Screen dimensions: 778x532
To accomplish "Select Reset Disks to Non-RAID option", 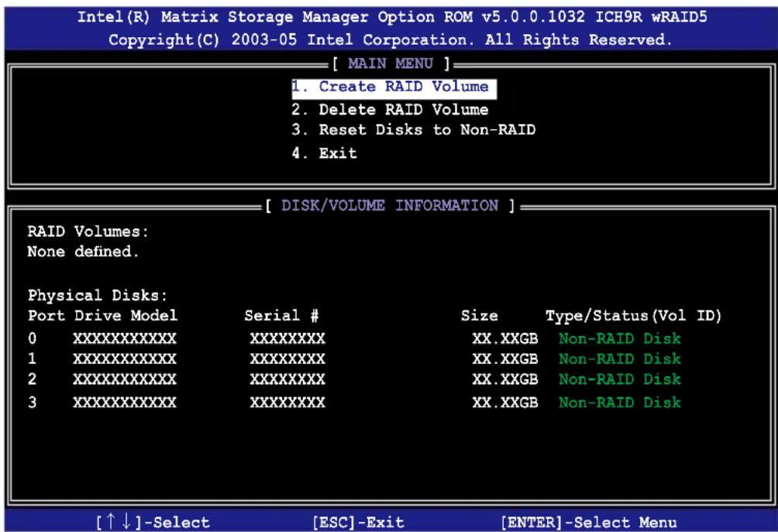I will (x=413, y=130).
